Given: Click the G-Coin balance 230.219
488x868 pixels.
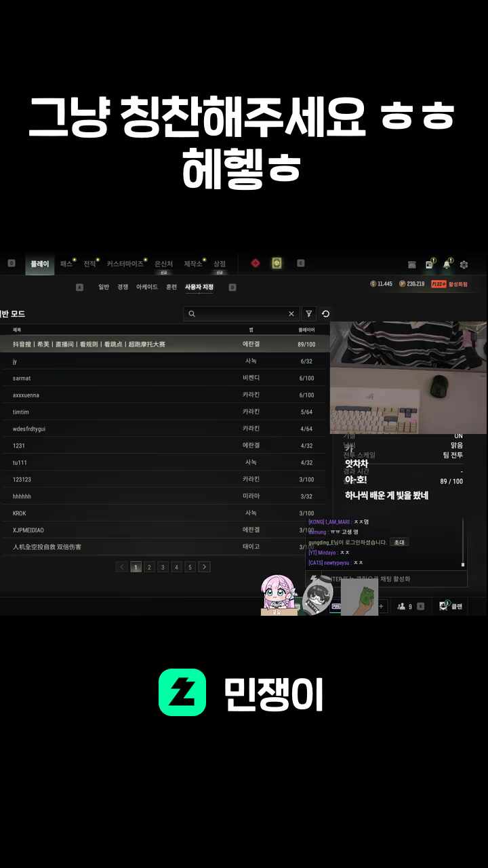Looking at the screenshot, I should point(412,284).
